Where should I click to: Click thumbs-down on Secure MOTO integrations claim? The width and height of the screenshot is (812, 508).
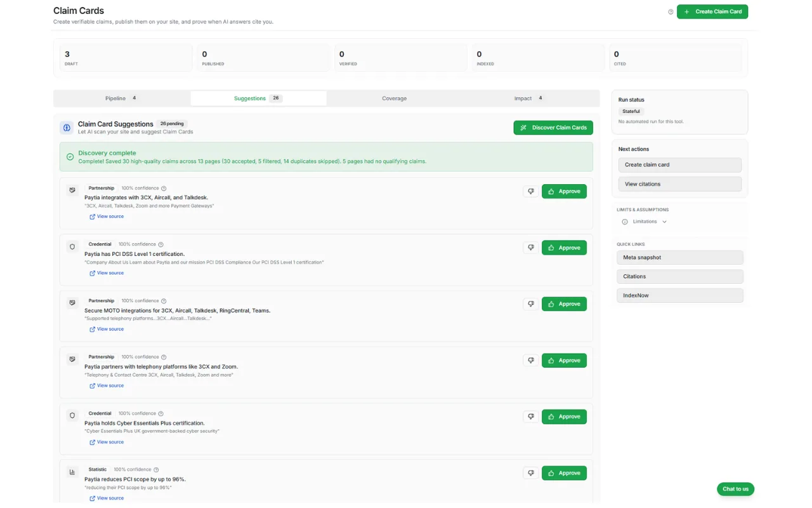pos(531,304)
